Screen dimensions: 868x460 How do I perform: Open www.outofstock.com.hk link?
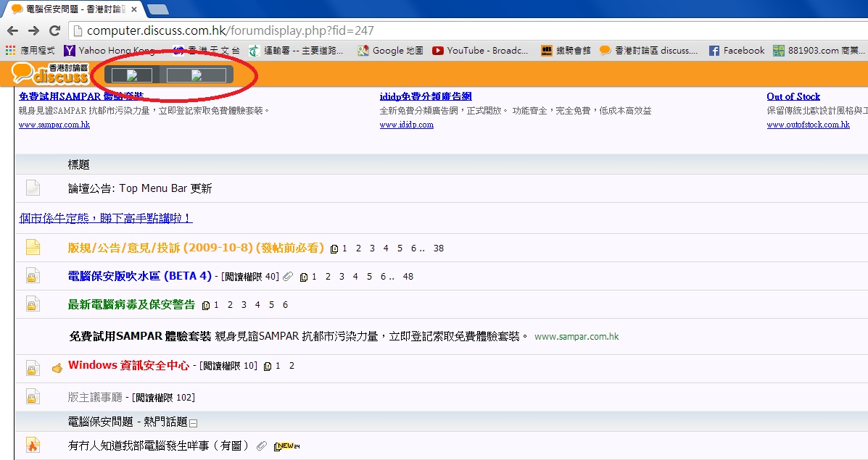809,125
